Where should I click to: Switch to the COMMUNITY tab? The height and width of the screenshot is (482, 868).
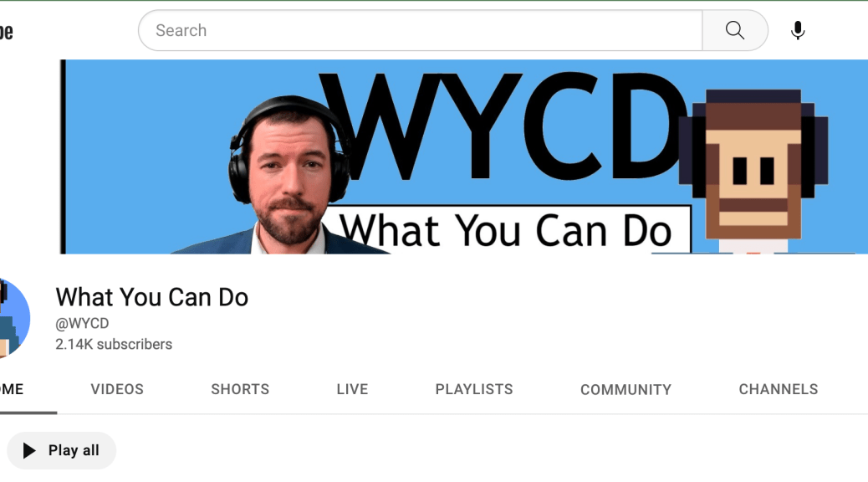point(625,389)
